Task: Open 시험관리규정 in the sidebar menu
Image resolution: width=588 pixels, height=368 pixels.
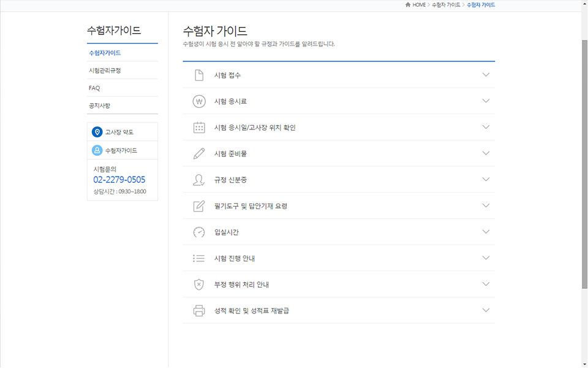Action: 105,71
